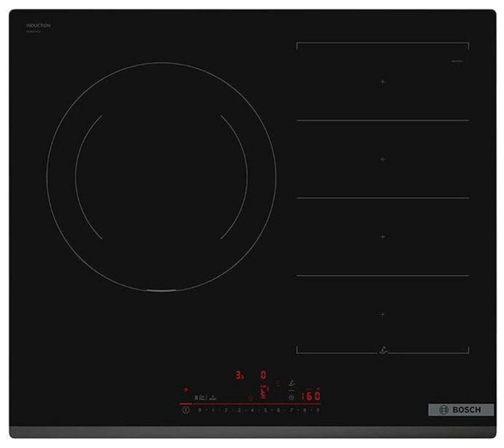Tap the star favorite function icon
Viewport: 504px width, 448px height.
(250, 399)
